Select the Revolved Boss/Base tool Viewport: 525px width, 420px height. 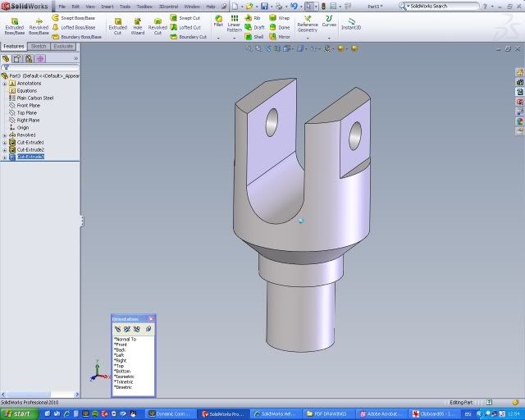(x=39, y=25)
